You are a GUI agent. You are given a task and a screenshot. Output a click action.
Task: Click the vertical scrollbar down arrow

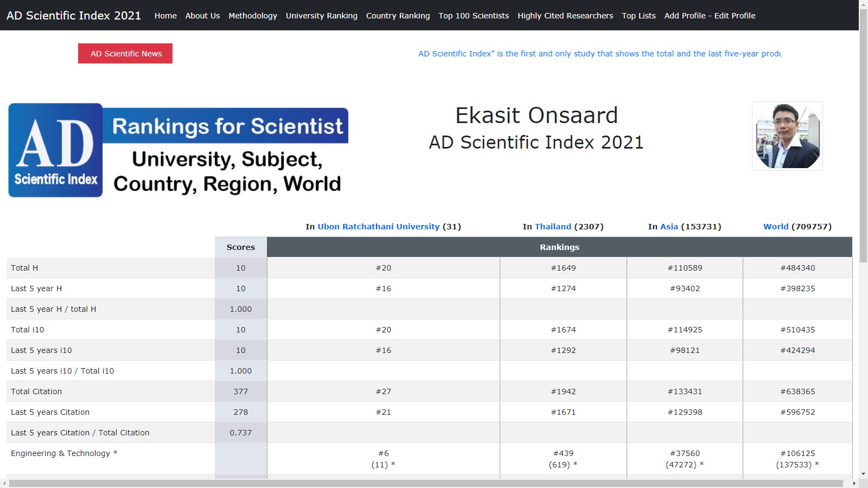point(863,474)
